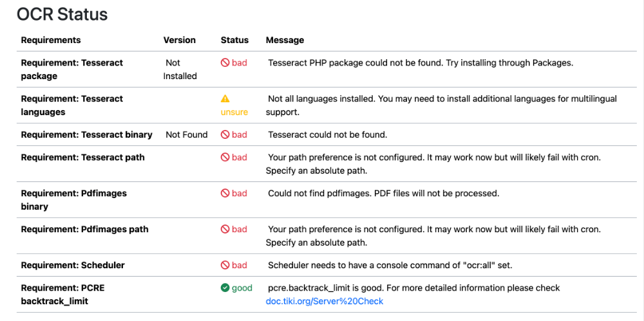Viewport: 644px width, 321px height.
Task: Click the Message column header
Action: coord(285,41)
